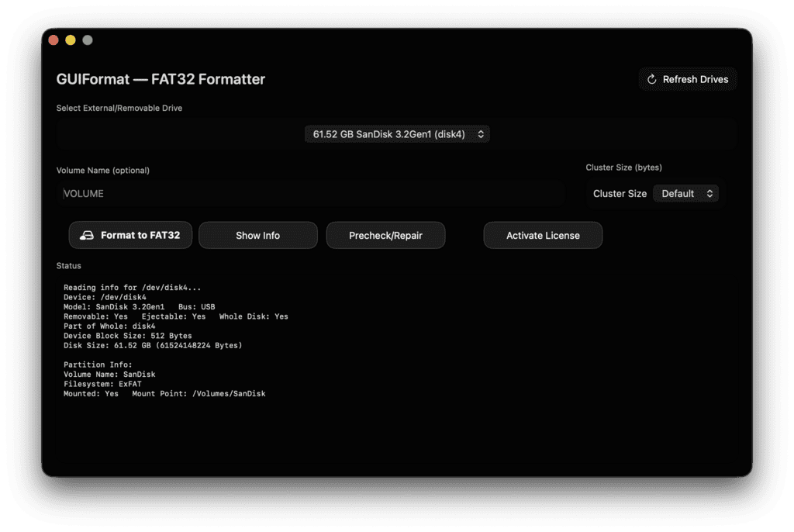Click the circular arrow refresh icon
Image resolution: width=794 pixels, height=532 pixels.
pyautogui.click(x=652, y=79)
